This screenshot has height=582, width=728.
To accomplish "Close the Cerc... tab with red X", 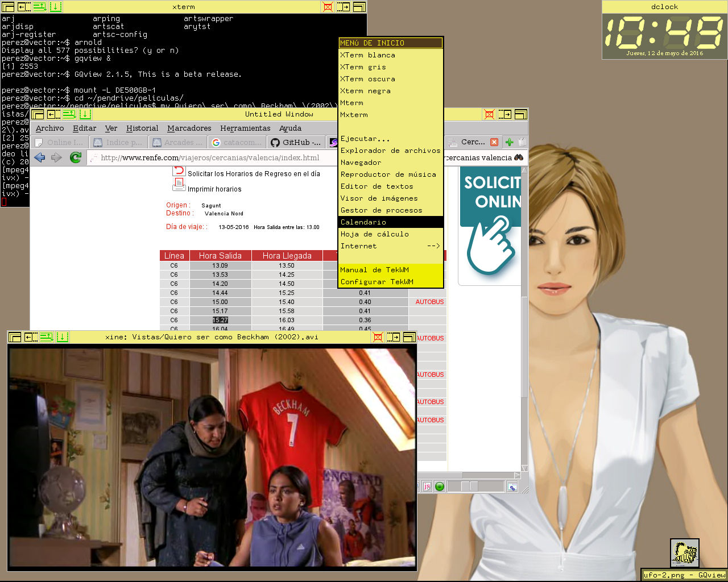I will click(494, 142).
